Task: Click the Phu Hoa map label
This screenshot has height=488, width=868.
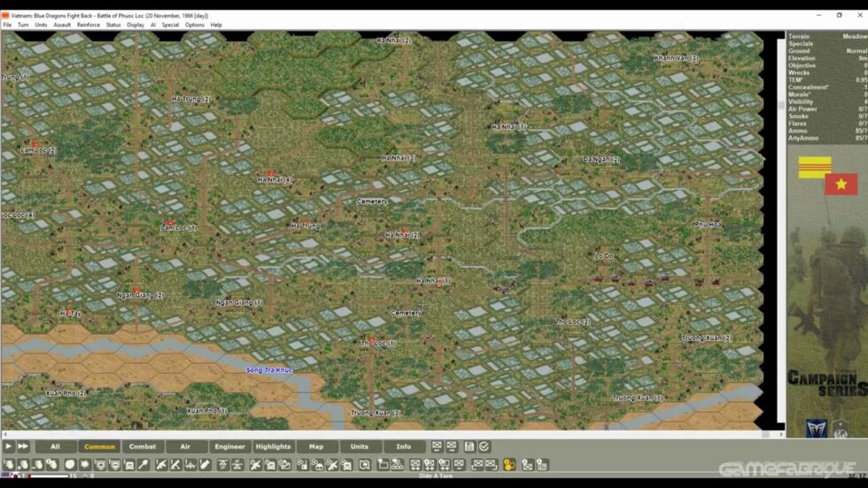Action: (x=708, y=224)
